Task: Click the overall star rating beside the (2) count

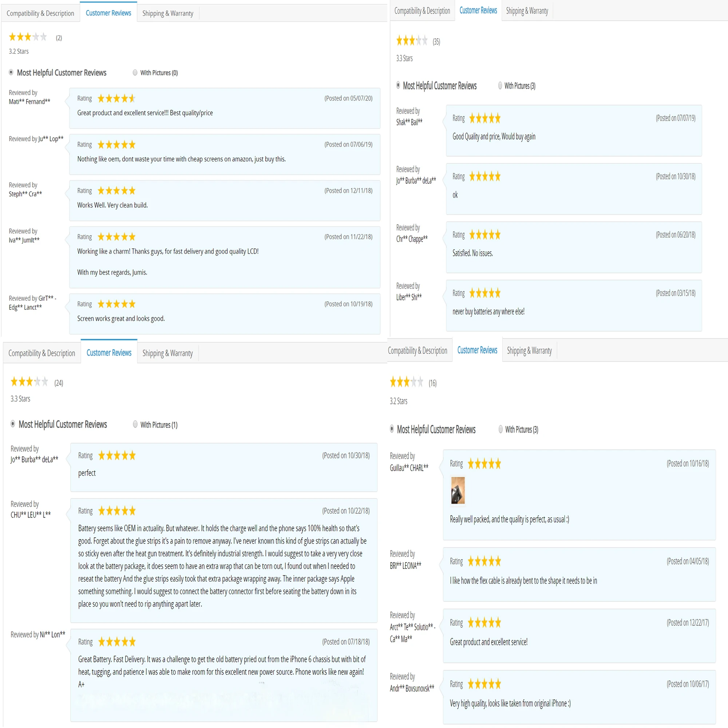Action: (28, 37)
